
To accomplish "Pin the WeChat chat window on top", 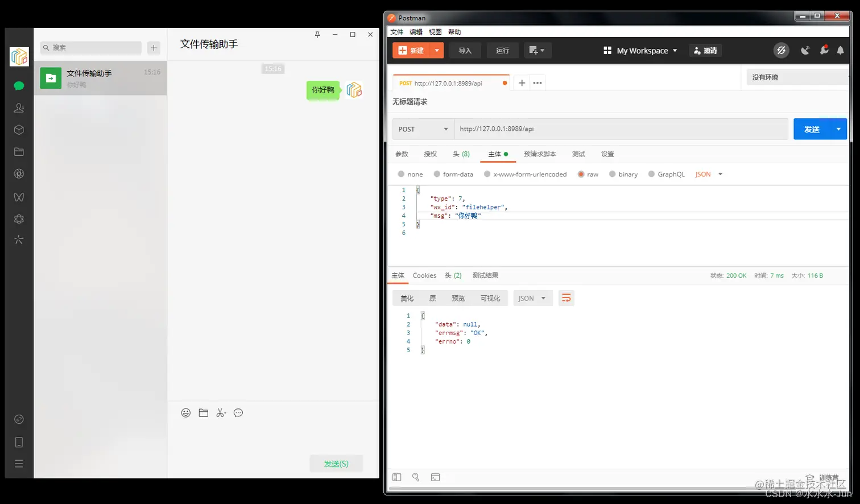I will (x=317, y=35).
